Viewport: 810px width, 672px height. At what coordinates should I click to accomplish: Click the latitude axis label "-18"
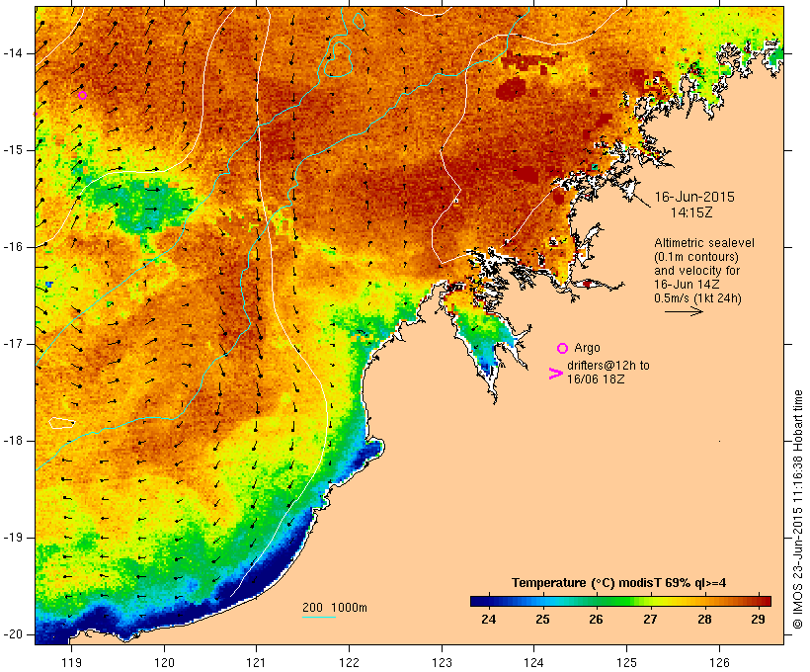(13, 441)
